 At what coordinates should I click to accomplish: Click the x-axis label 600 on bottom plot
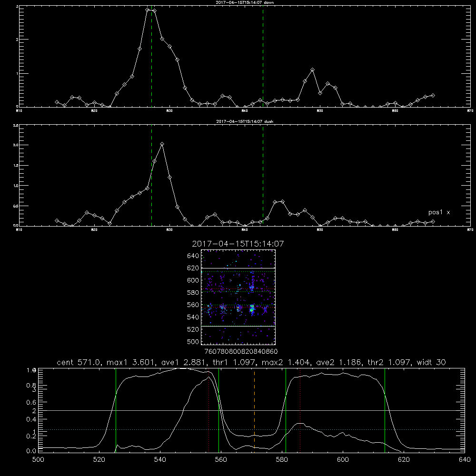(x=343, y=460)
